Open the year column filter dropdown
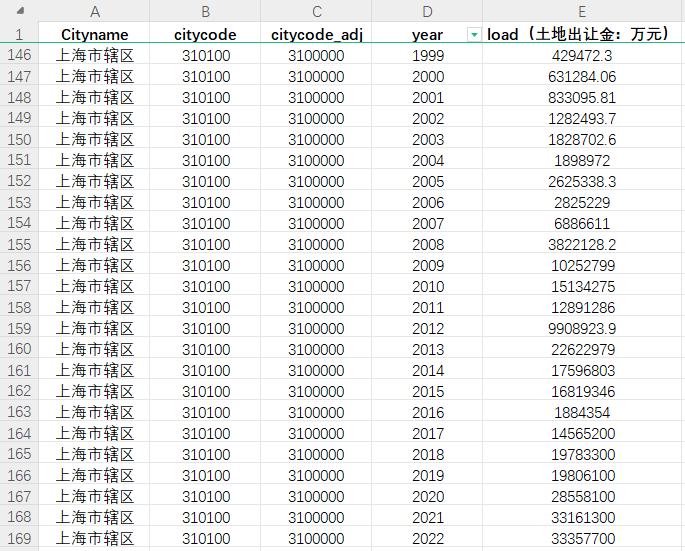685x551 pixels. coord(473,35)
